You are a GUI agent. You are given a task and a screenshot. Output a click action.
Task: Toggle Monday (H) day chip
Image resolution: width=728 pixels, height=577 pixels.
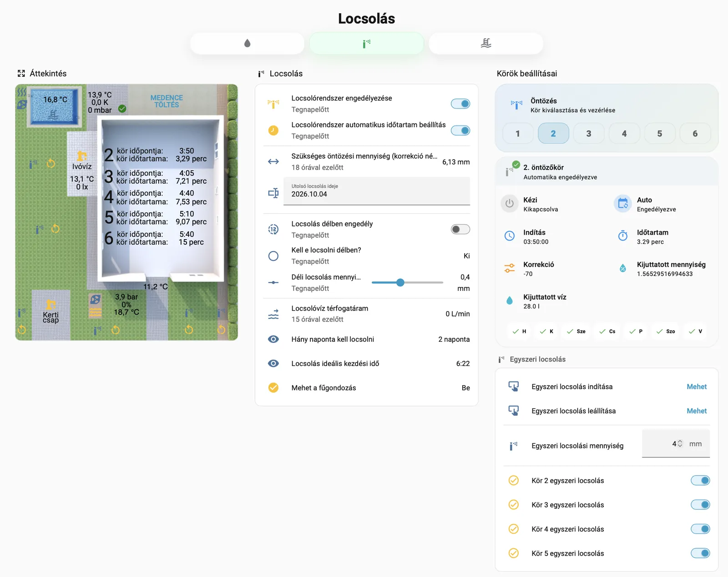pos(519,331)
